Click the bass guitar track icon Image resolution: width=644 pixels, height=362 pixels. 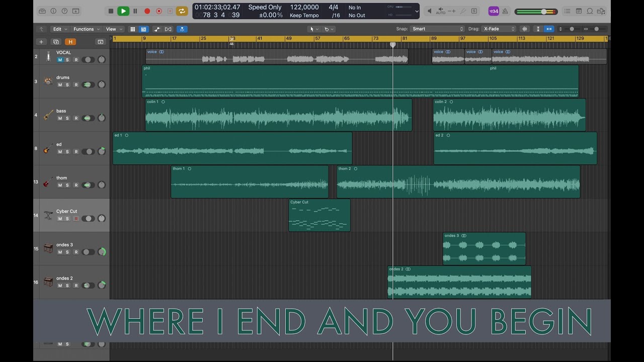(48, 115)
